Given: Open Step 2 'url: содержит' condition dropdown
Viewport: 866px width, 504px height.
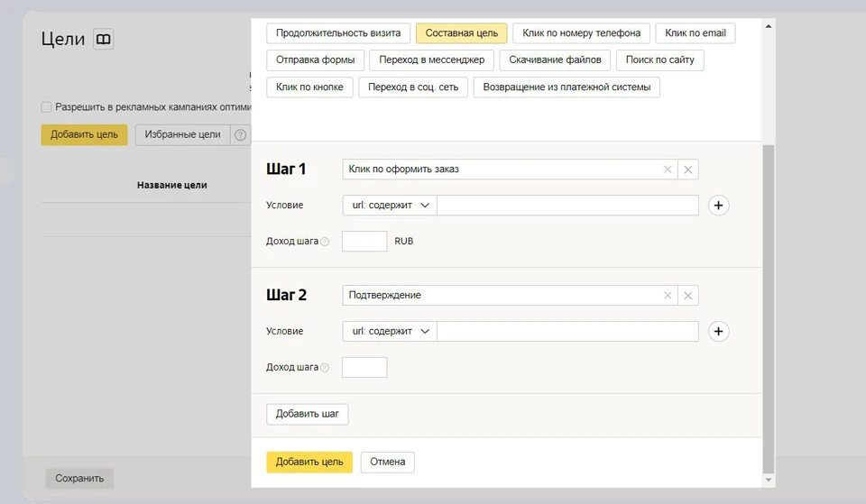Looking at the screenshot, I should (x=390, y=331).
